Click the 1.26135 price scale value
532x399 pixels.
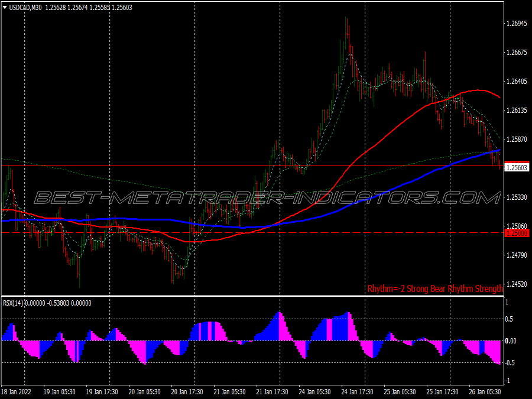[x=517, y=111]
